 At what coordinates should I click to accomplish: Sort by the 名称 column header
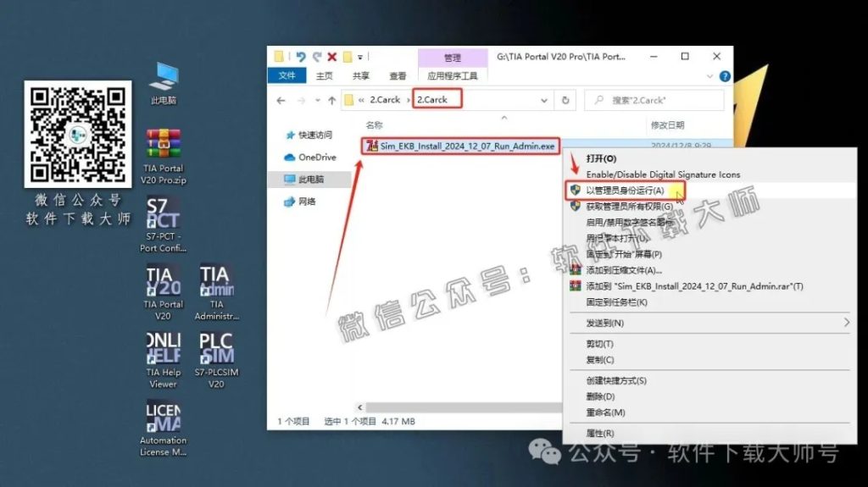[374, 125]
